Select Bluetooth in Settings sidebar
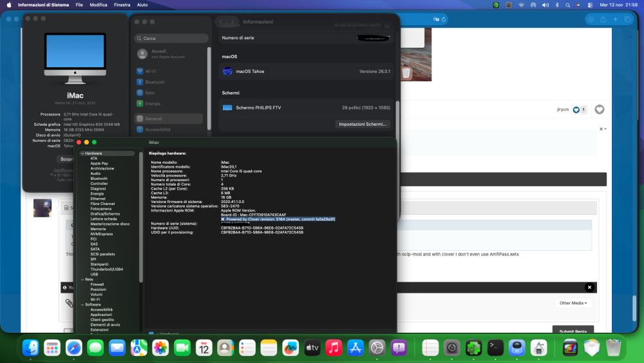644x363 pixels. click(x=169, y=82)
